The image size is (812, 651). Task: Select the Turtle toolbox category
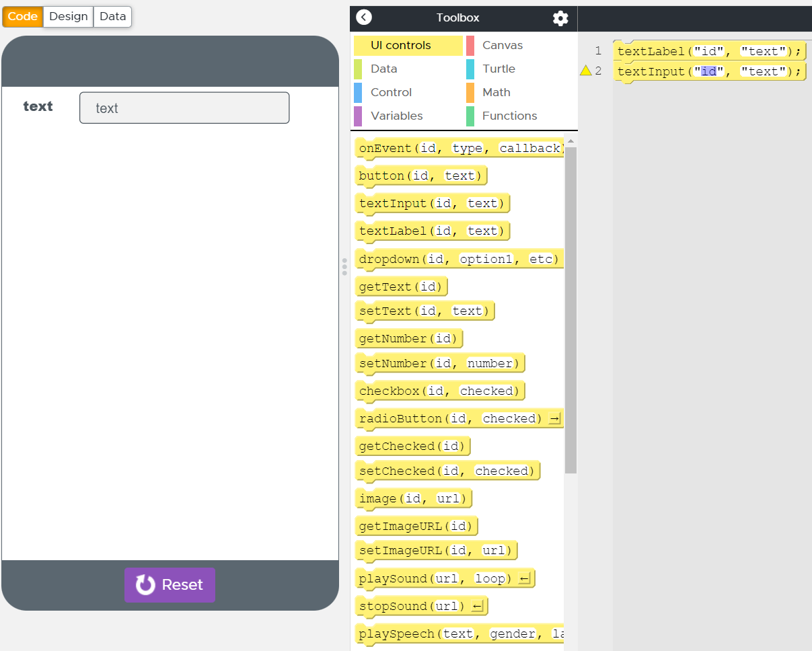tap(520, 69)
